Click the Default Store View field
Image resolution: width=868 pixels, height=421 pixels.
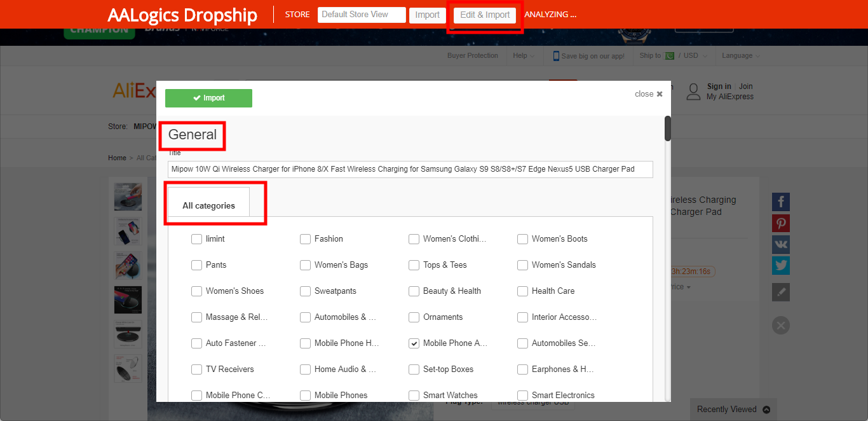[362, 15]
